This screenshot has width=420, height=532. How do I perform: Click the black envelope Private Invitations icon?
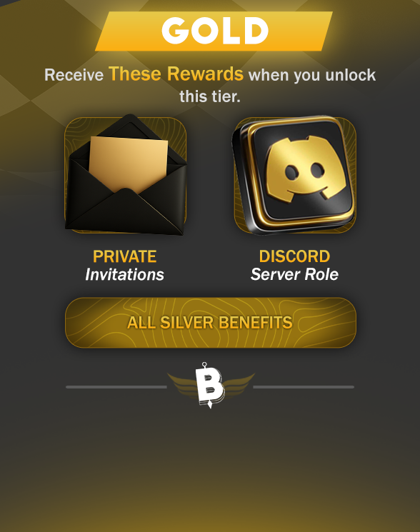coord(126,175)
